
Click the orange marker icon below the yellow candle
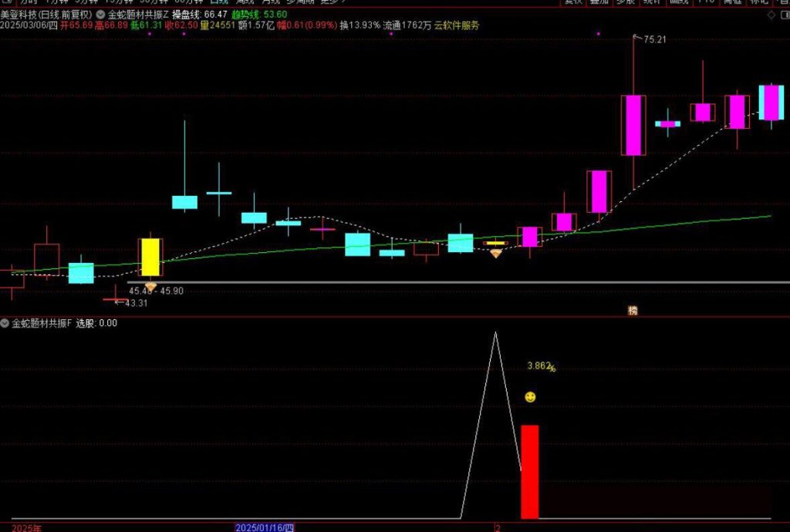(150, 286)
